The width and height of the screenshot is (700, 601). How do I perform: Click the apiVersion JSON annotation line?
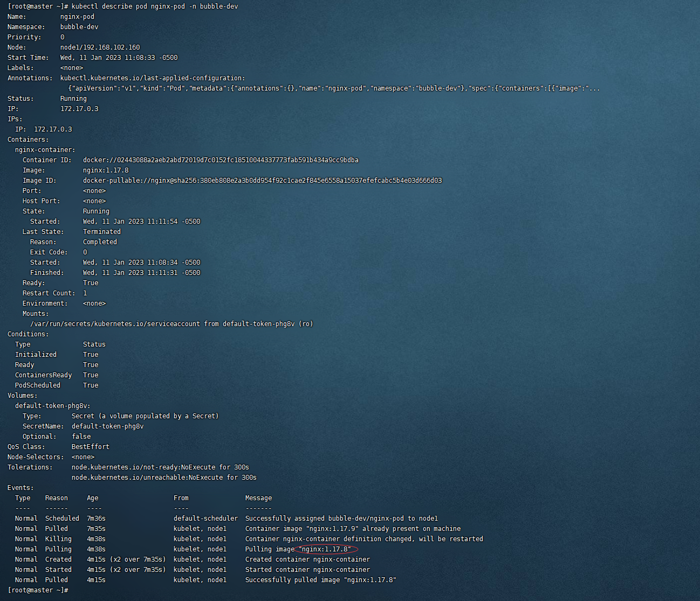pos(334,88)
